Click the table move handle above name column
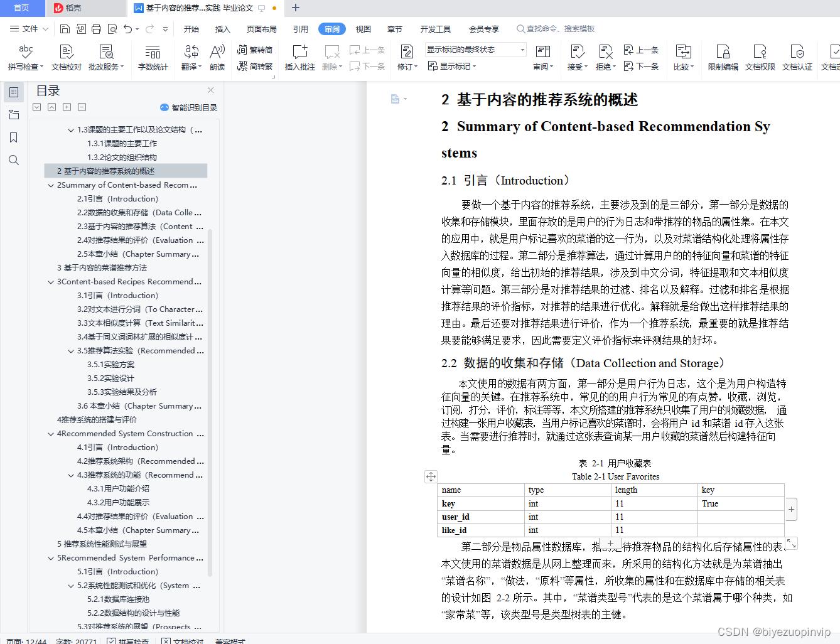 431,476
